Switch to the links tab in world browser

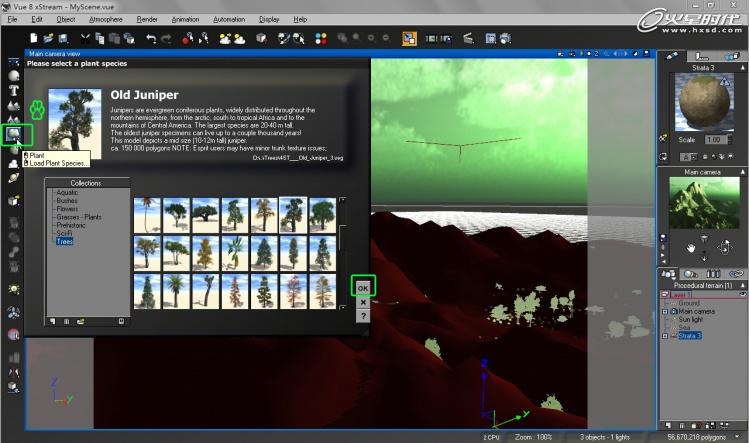coord(736,274)
